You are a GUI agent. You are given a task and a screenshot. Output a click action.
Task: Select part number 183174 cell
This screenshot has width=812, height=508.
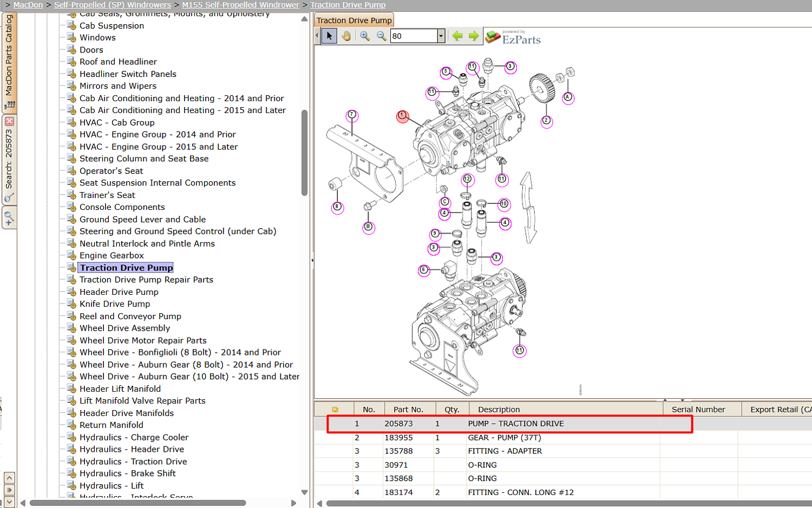coord(398,492)
